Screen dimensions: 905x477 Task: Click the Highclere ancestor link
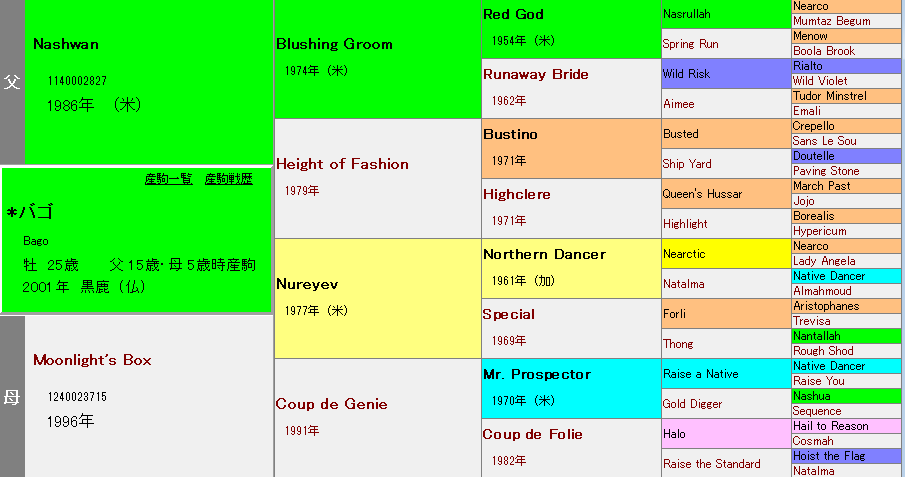pyautogui.click(x=516, y=194)
